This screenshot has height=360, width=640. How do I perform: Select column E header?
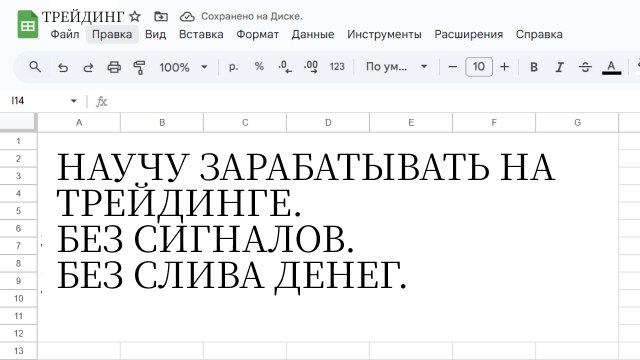pyautogui.click(x=411, y=122)
